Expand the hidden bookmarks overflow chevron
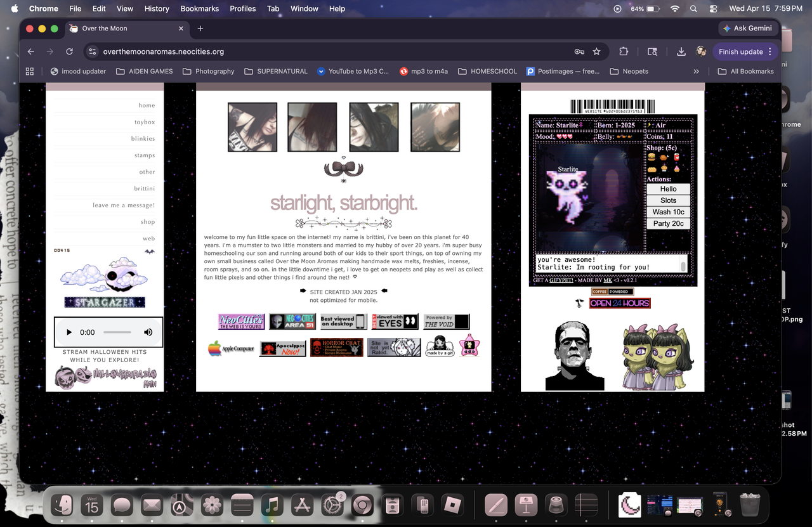 (696, 72)
